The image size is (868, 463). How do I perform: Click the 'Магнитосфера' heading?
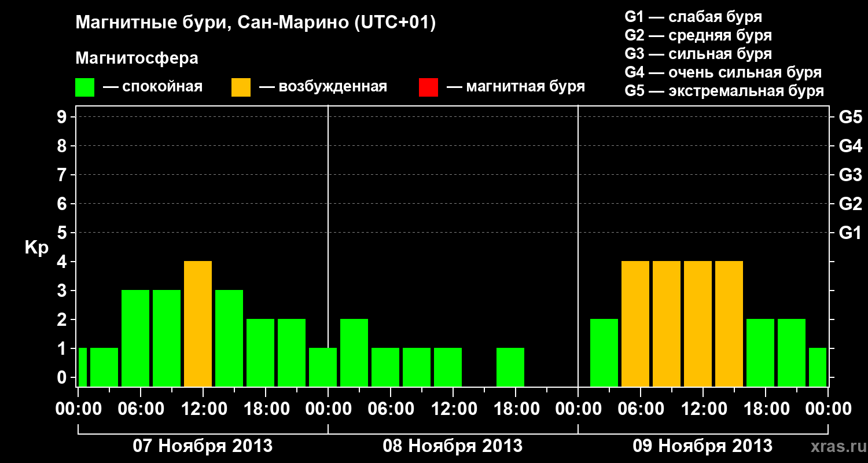coord(137,58)
